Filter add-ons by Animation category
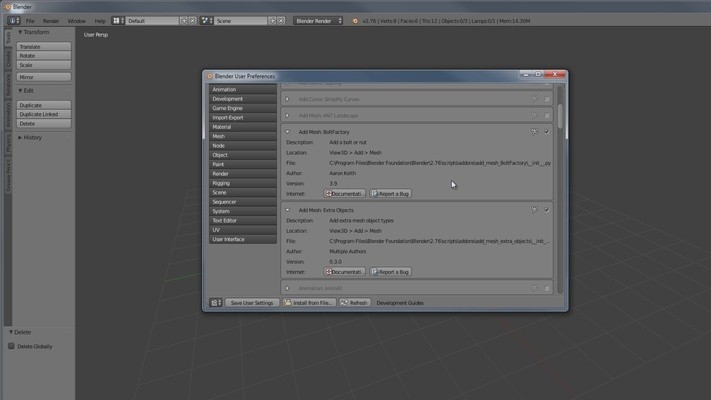The height and width of the screenshot is (400, 711). click(x=243, y=89)
